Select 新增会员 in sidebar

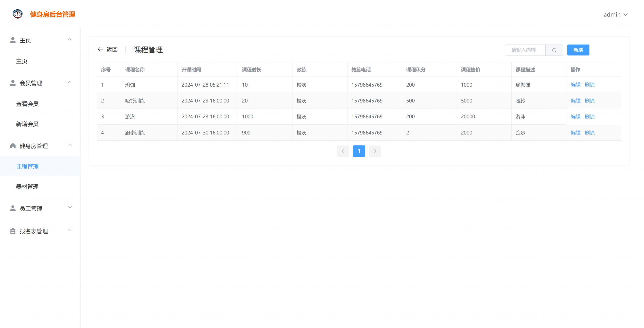(x=27, y=124)
